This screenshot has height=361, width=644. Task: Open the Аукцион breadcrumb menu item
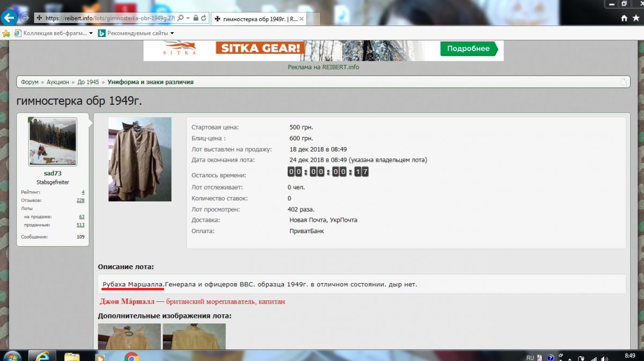pyautogui.click(x=57, y=82)
